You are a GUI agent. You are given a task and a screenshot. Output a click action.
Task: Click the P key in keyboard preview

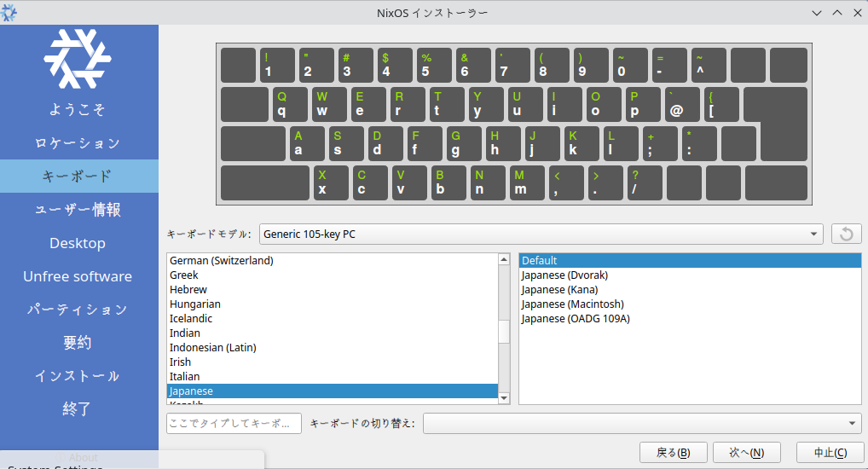643,104
